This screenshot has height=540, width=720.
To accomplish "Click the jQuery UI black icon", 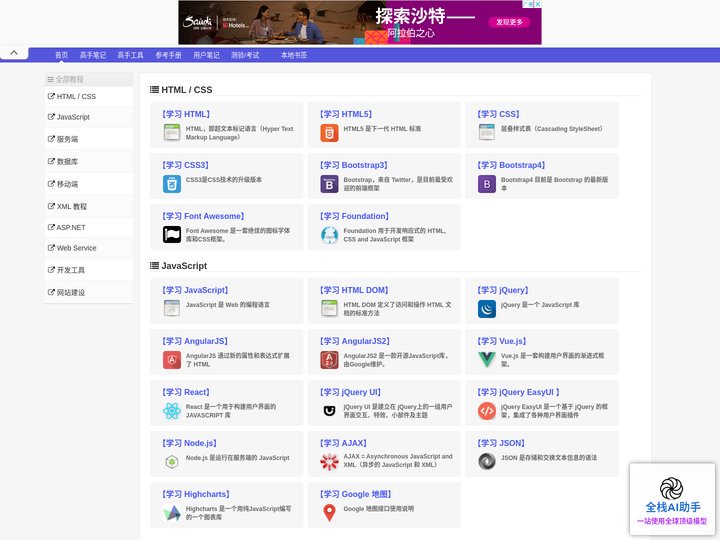I will [x=329, y=411].
